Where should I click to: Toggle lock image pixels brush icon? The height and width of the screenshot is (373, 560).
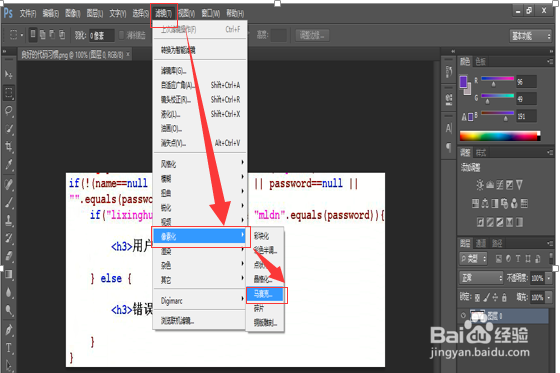tap(486, 297)
